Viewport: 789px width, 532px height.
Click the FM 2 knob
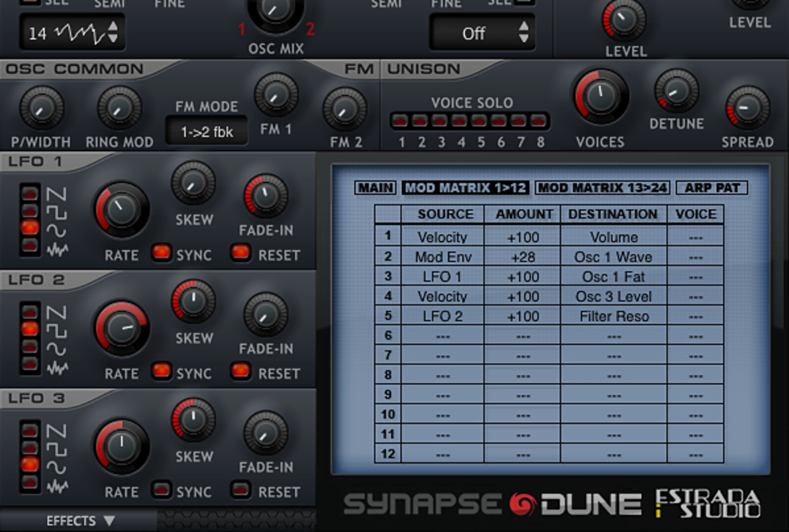pos(345,109)
